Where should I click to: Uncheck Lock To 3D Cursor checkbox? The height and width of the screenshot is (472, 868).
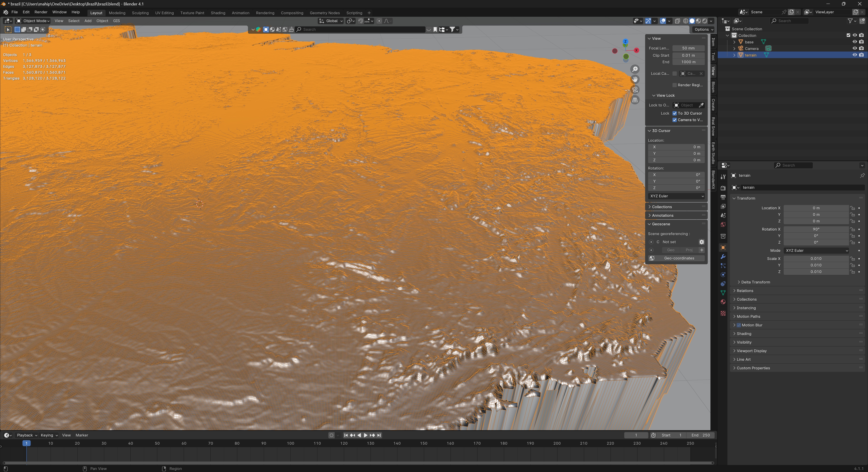[x=675, y=113]
